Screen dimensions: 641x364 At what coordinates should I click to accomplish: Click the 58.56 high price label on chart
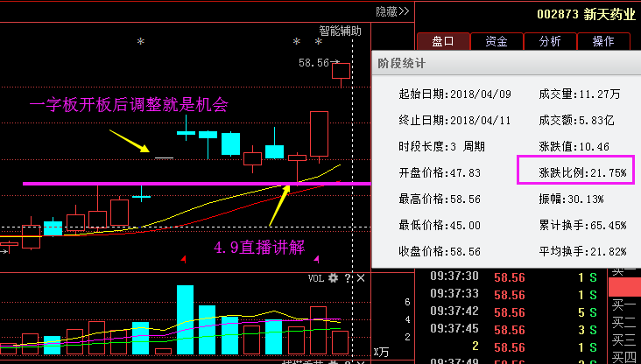coord(313,63)
